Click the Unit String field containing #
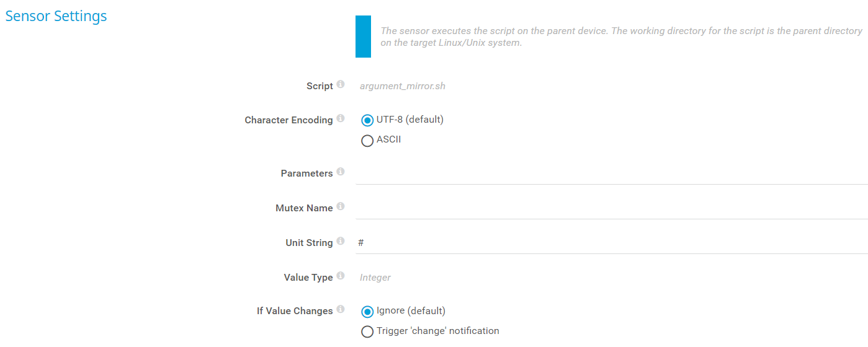 click(x=611, y=243)
